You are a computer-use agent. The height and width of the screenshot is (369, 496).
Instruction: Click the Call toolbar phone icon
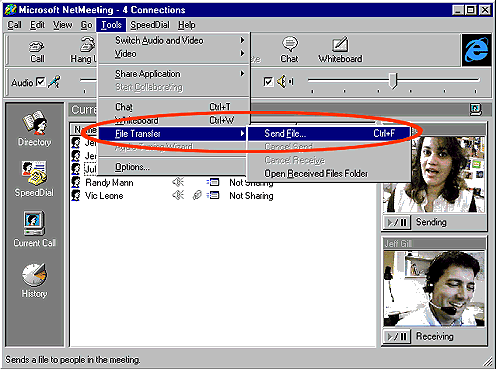(37, 46)
